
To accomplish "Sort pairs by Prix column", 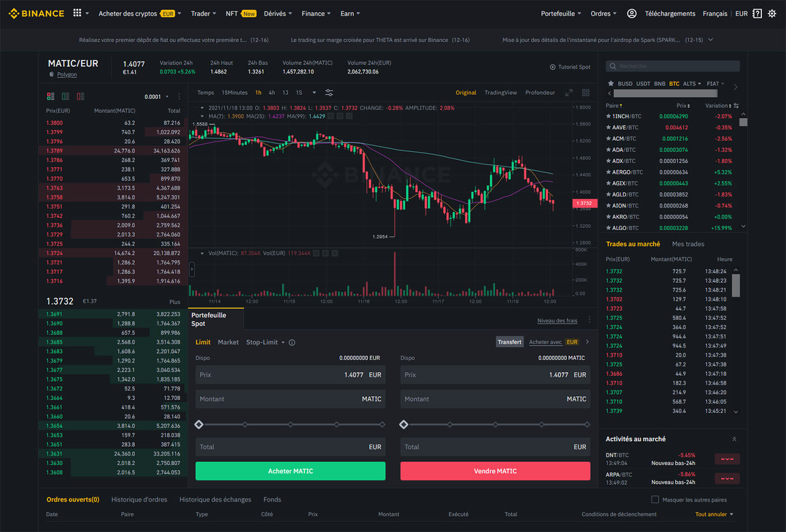I will pos(683,106).
